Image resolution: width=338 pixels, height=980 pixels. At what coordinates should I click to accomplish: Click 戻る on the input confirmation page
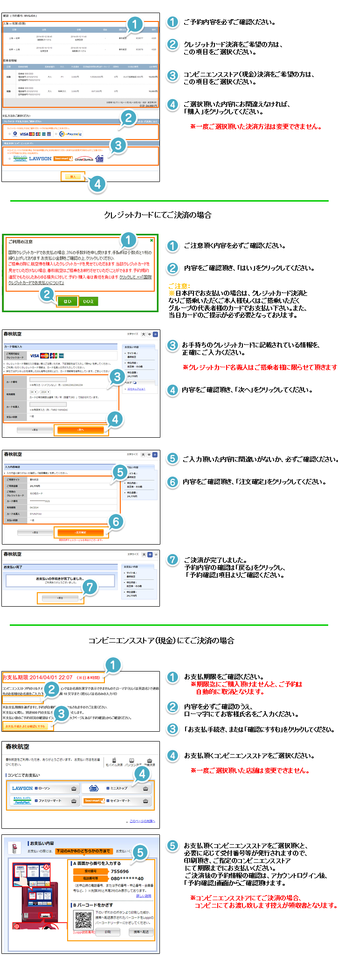pyautogui.click(x=35, y=532)
